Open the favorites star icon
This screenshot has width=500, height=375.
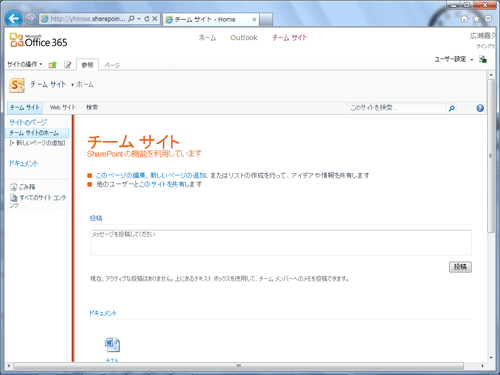476,19
